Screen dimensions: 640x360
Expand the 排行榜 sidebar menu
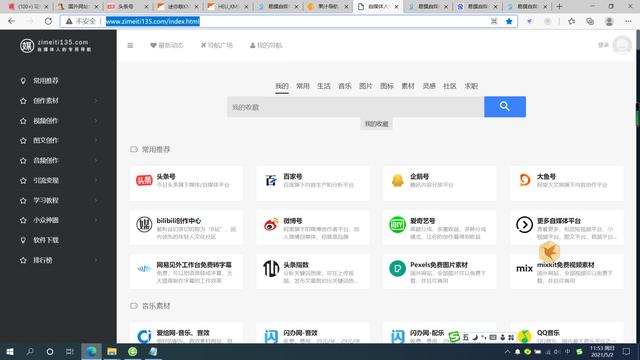[58, 260]
